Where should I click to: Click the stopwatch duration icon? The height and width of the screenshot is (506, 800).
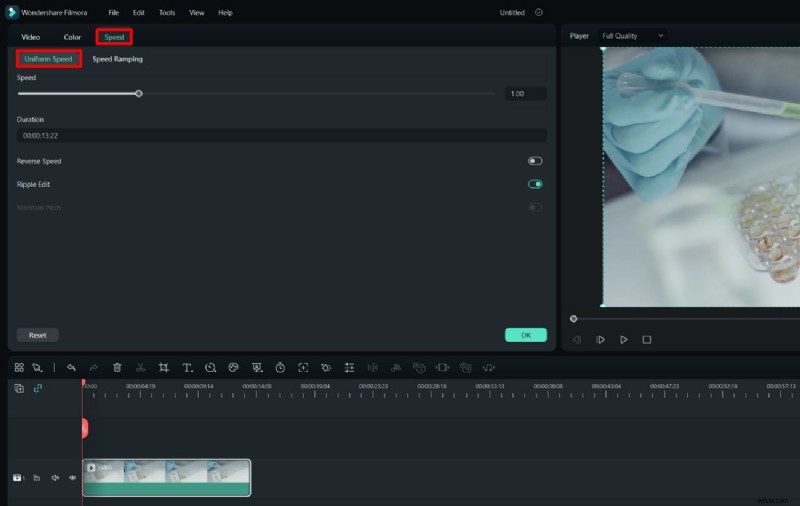(x=280, y=367)
